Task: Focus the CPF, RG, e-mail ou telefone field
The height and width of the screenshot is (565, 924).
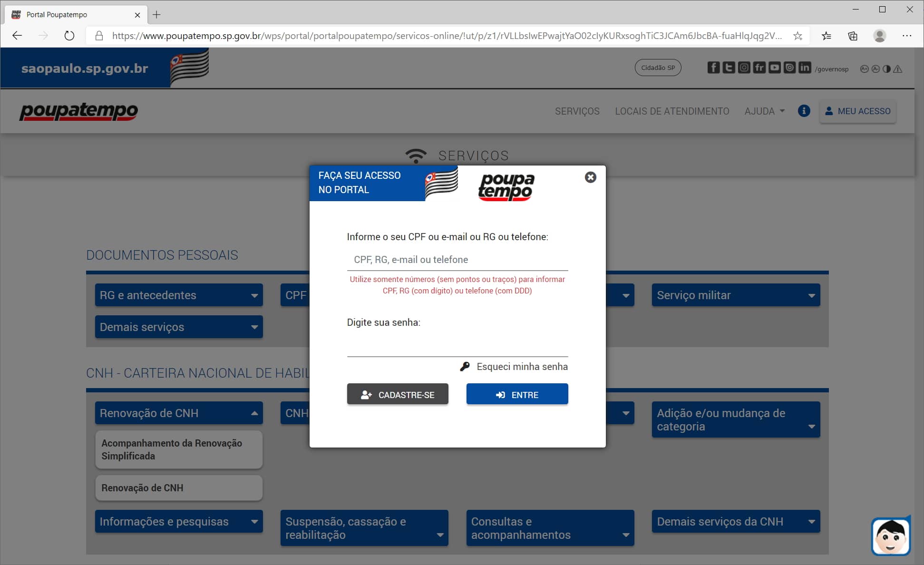Action: tap(457, 260)
